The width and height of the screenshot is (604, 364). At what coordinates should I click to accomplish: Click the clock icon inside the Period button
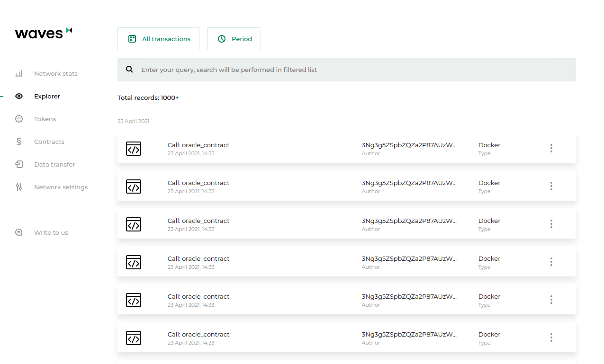tap(222, 38)
